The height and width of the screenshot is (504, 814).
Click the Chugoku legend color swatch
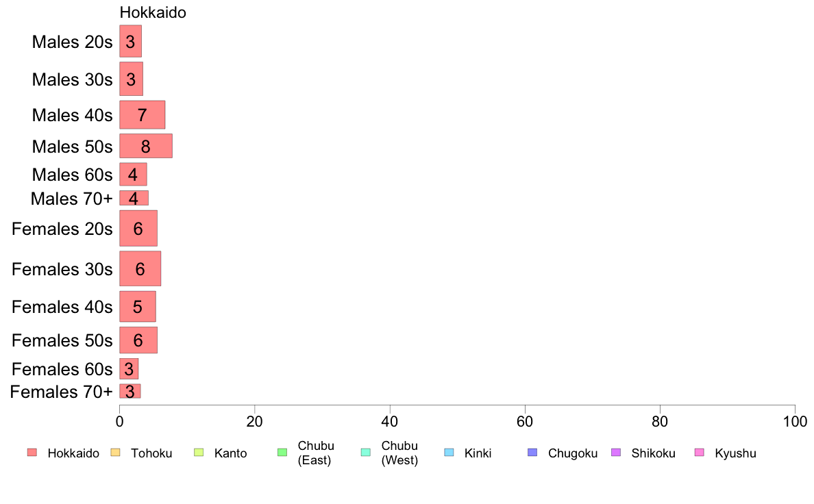(532, 453)
